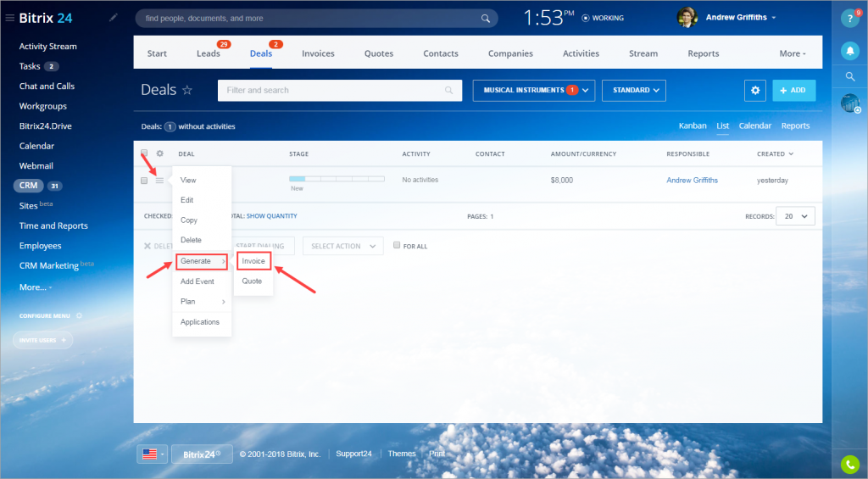Click Invite Users button
The image size is (868, 479).
(42, 340)
